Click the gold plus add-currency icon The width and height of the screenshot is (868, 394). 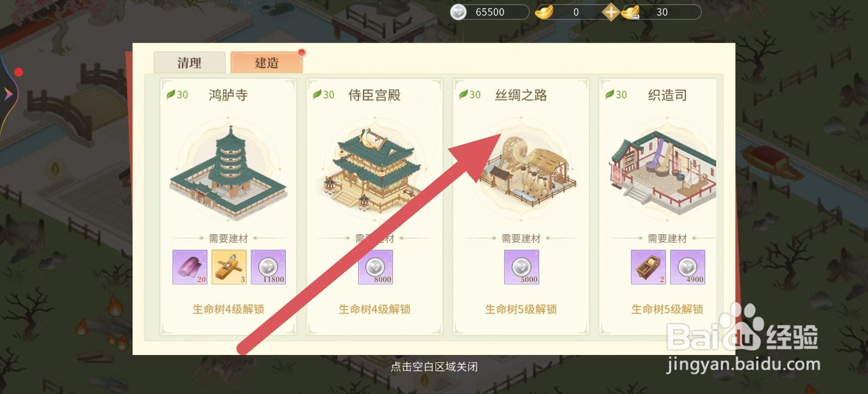tap(611, 12)
